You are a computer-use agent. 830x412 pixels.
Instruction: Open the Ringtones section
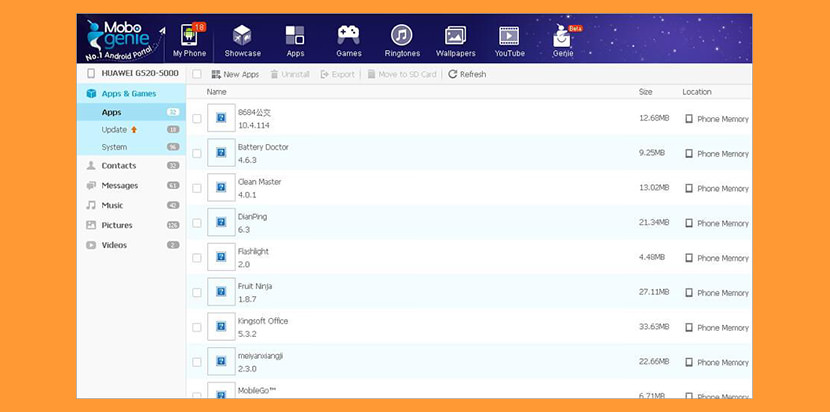coord(402,41)
